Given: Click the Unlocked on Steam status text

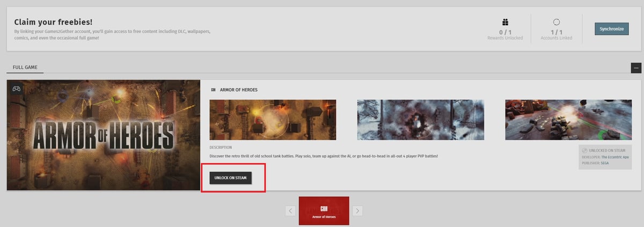Looking at the screenshot, I should click(x=608, y=150).
